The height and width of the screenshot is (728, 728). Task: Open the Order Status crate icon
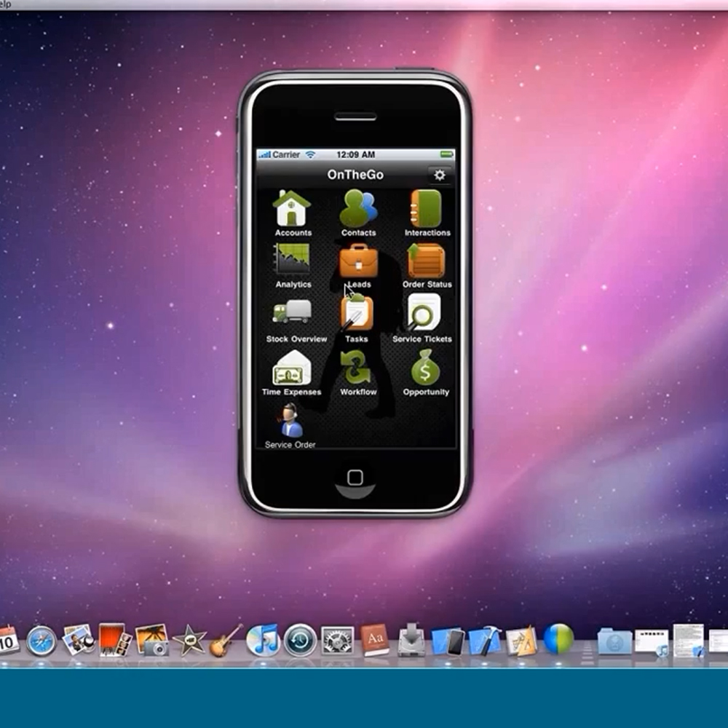(x=426, y=261)
